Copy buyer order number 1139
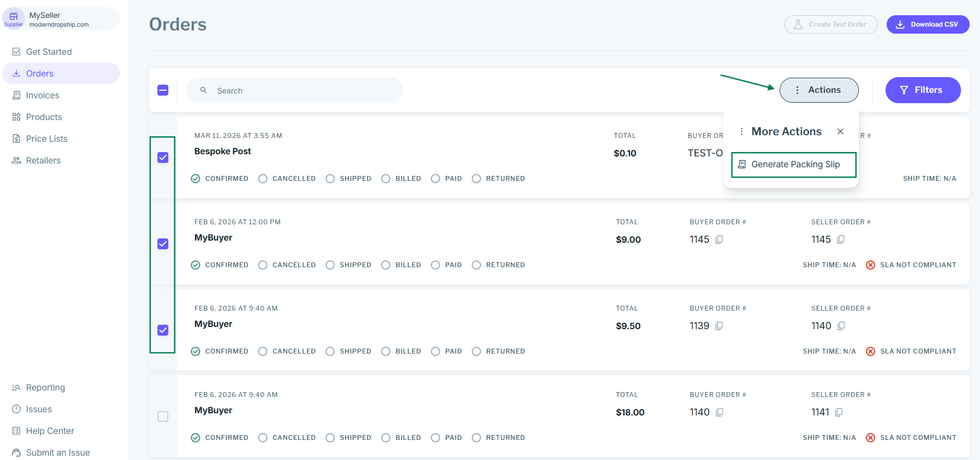Viewport: 980px width, 460px height. coord(719,326)
